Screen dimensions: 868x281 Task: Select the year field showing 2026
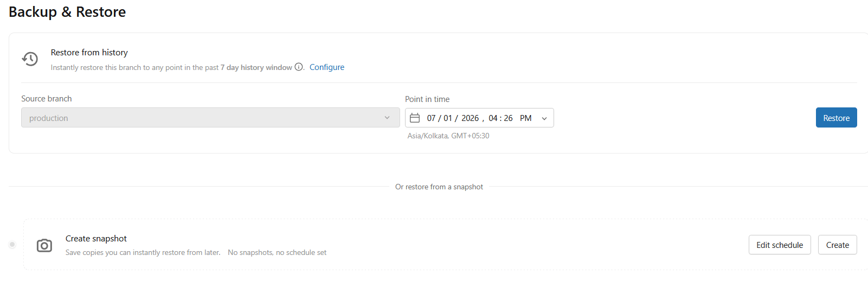[x=470, y=118]
